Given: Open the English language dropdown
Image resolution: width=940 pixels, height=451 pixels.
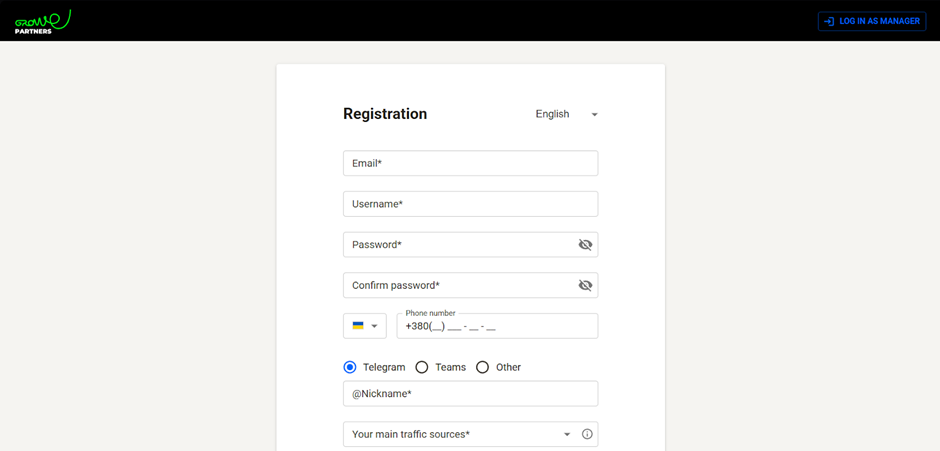Looking at the screenshot, I should (566, 114).
